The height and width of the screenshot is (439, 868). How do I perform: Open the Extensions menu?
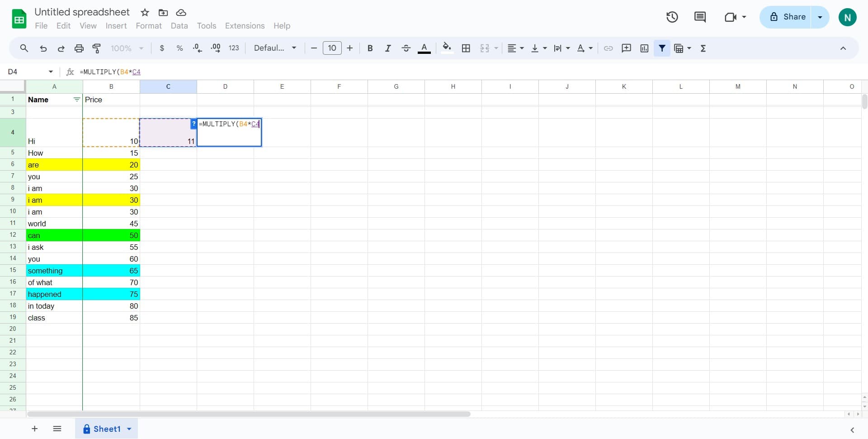coord(245,26)
